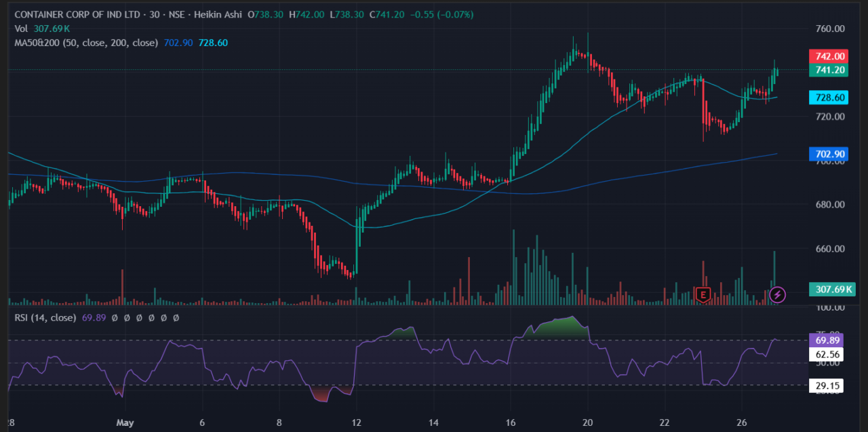This screenshot has height=432, width=868.
Task: Click the 12 date on time axis
Action: click(357, 423)
